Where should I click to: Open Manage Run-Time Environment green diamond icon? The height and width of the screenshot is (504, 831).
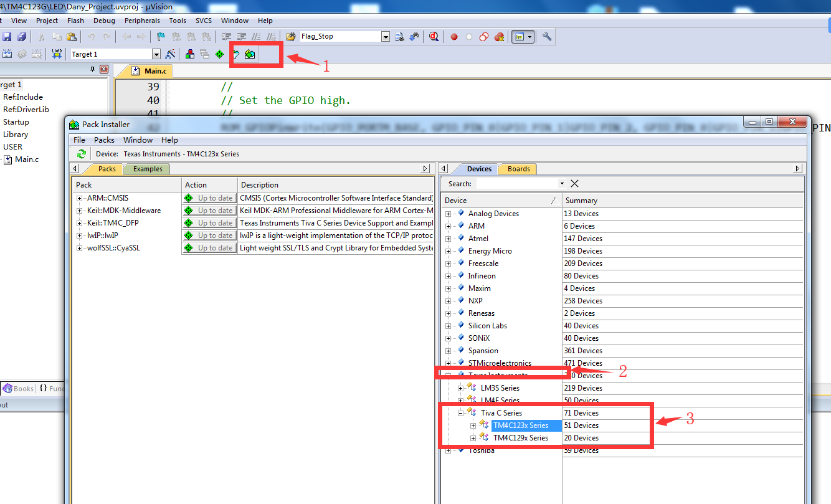click(220, 54)
